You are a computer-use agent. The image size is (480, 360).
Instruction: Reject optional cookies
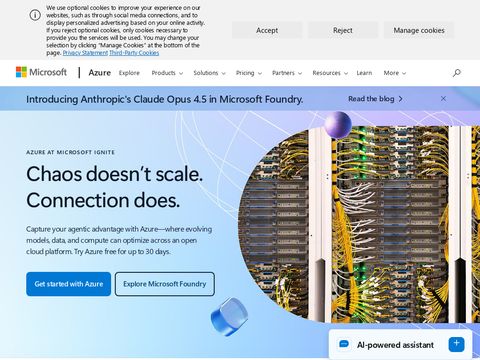pyautogui.click(x=343, y=30)
